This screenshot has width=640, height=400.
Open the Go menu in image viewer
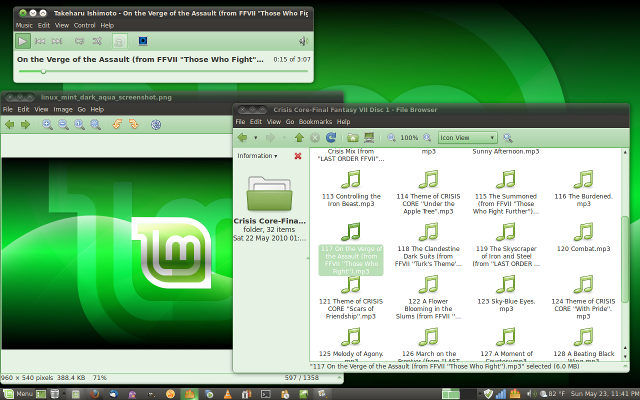[x=82, y=109]
